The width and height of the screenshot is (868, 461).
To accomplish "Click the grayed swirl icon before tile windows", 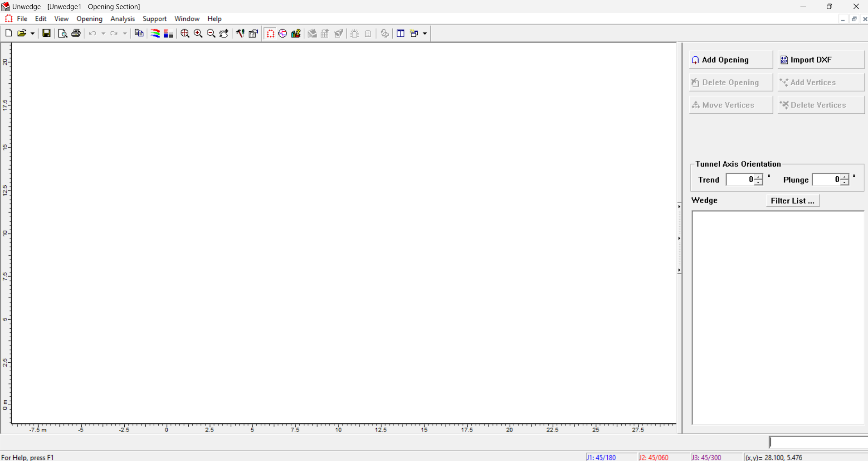I will [x=385, y=33].
